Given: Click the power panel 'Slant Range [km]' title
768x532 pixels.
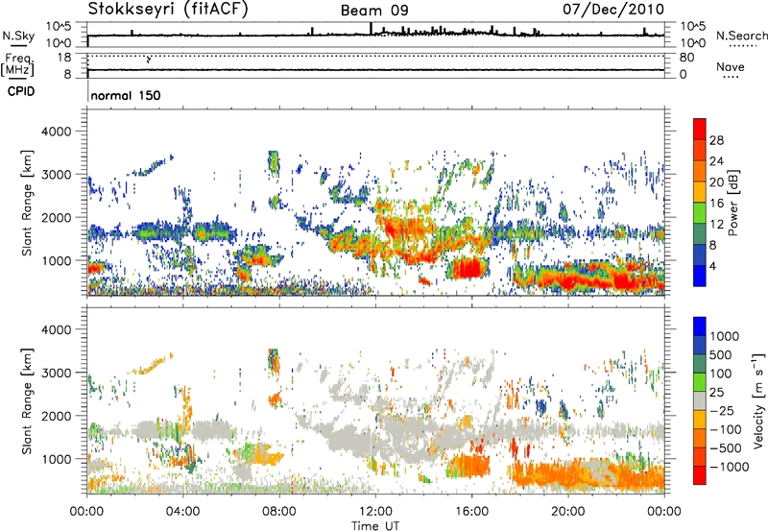Looking at the screenshot, I should (27, 203).
